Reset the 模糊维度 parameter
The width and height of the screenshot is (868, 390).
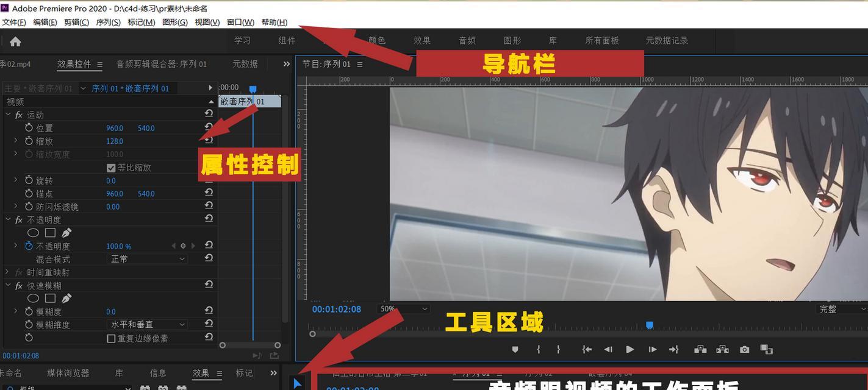tap(209, 324)
